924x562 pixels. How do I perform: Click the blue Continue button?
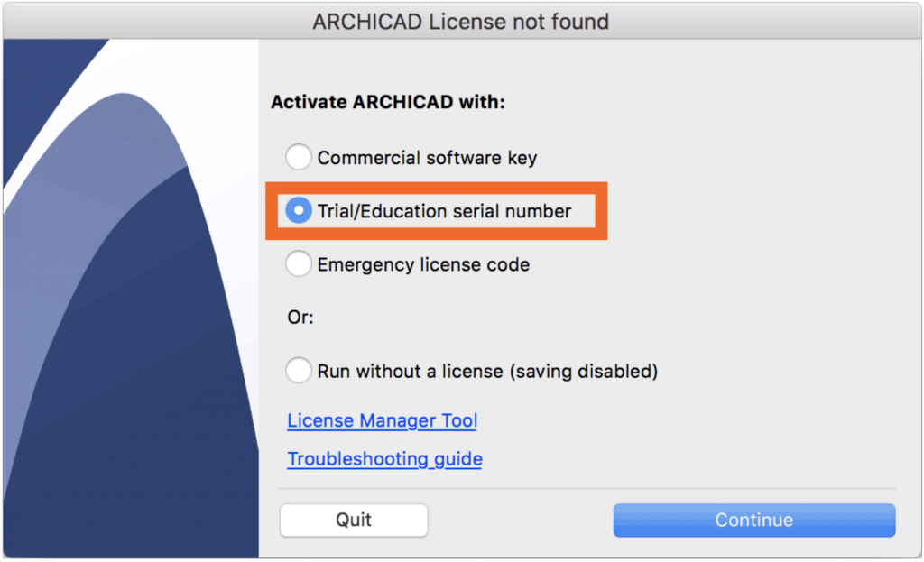(x=753, y=520)
